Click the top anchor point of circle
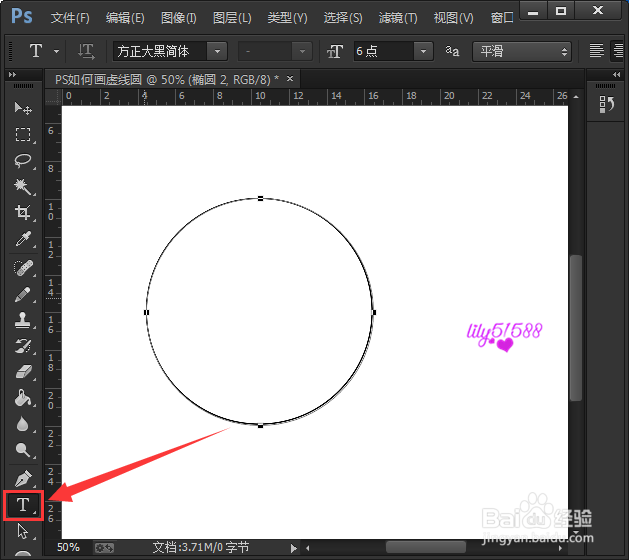 click(260, 198)
